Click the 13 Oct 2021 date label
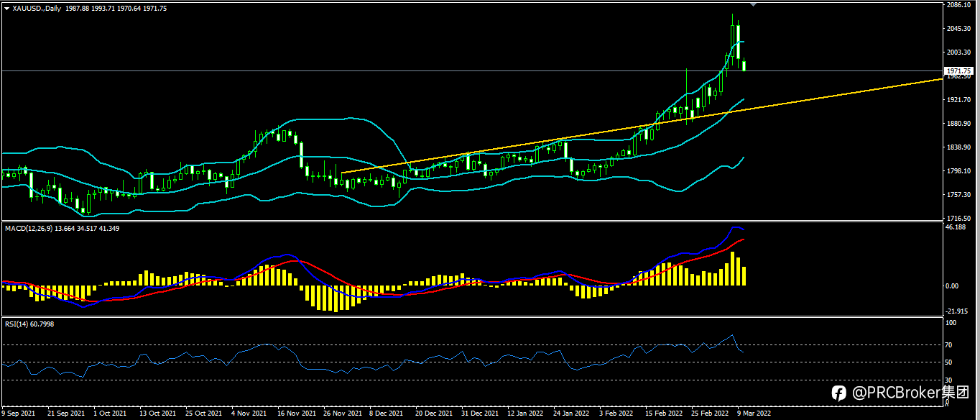Viewport: 980px width, 420px height. click(x=157, y=414)
